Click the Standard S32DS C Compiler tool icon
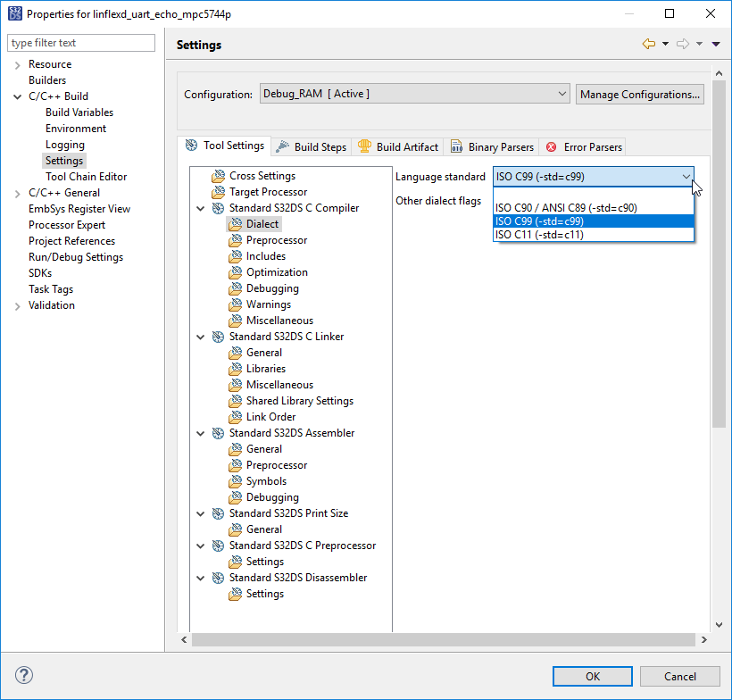 point(218,208)
